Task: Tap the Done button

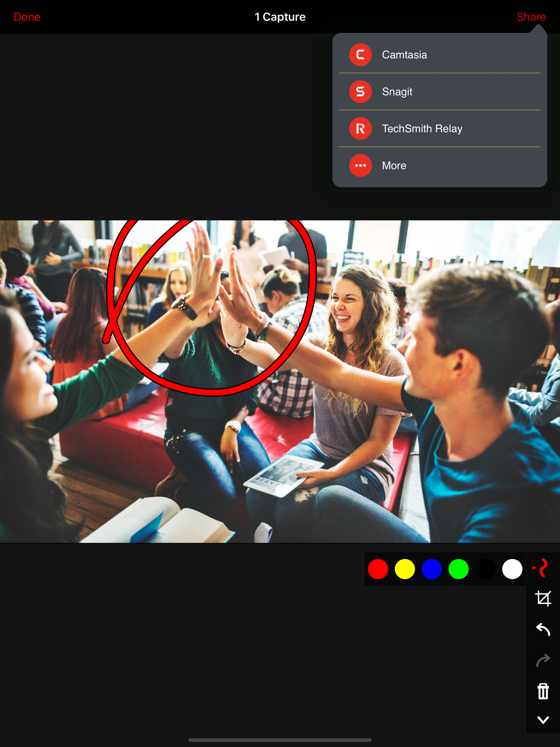Action: 27,17
